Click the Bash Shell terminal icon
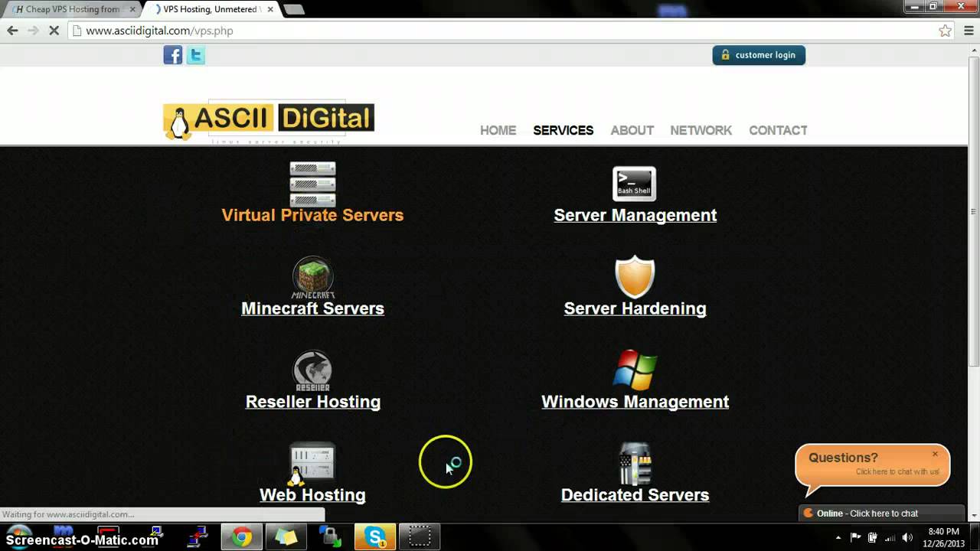Image resolution: width=980 pixels, height=551 pixels. pos(635,184)
